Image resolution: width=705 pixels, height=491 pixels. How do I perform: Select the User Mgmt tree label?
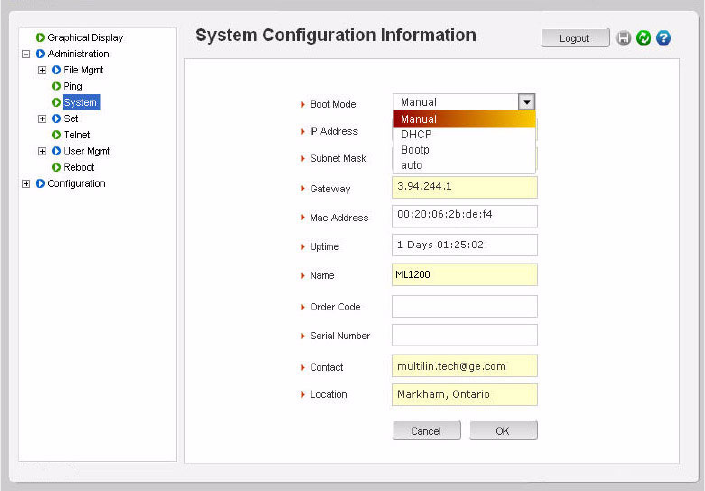[87, 151]
